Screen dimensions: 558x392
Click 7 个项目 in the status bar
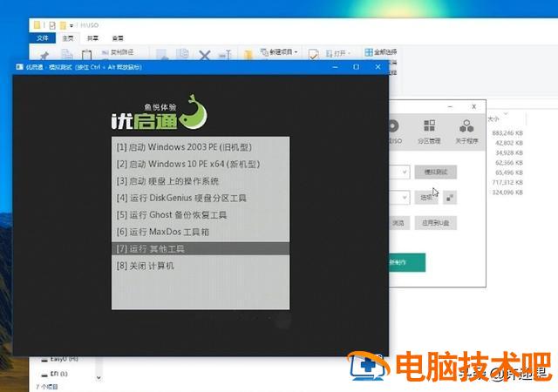coord(46,387)
